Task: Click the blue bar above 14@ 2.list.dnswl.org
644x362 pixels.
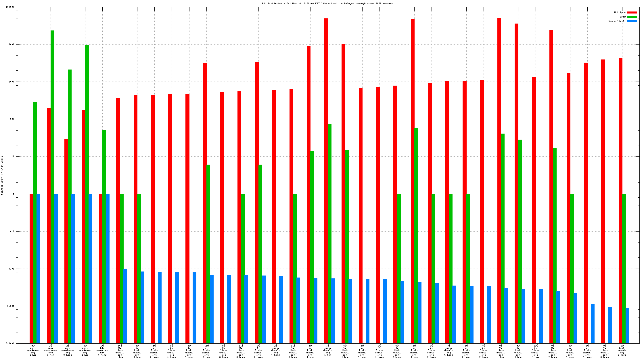Action: [125, 306]
